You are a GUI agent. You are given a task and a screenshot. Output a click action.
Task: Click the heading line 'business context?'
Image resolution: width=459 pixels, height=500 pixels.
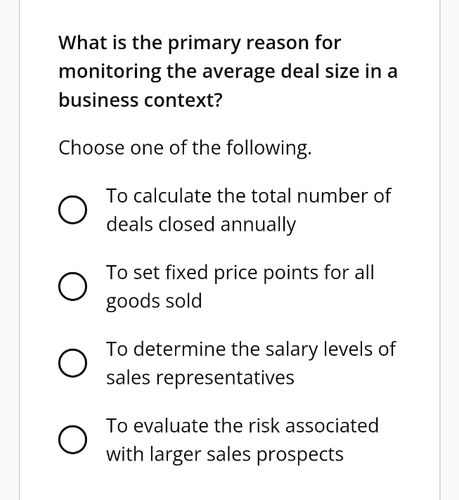click(140, 100)
